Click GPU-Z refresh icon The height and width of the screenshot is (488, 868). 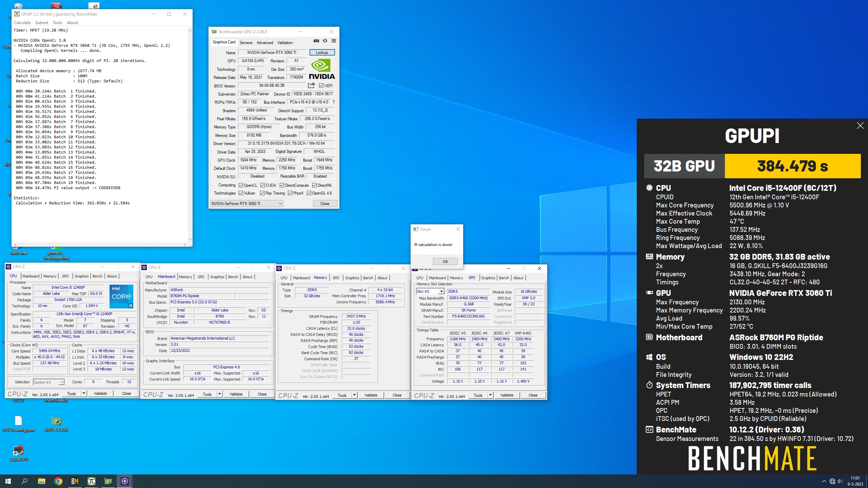tap(325, 41)
